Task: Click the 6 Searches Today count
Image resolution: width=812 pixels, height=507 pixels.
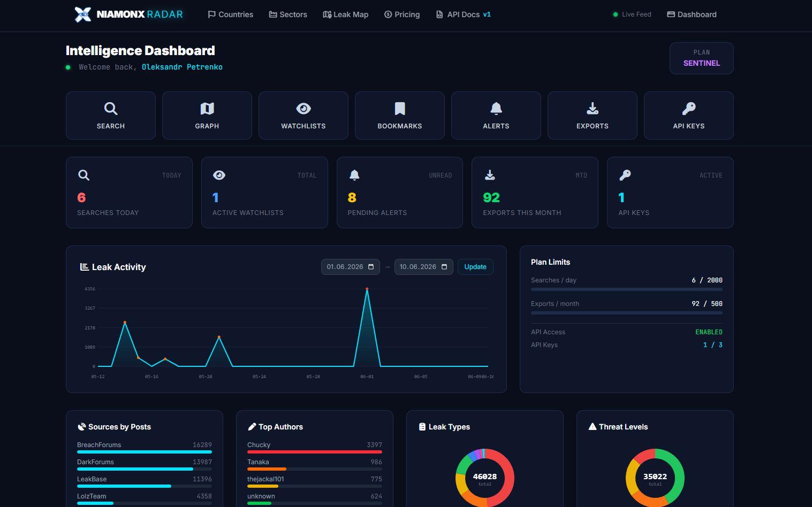Action: pos(81,198)
